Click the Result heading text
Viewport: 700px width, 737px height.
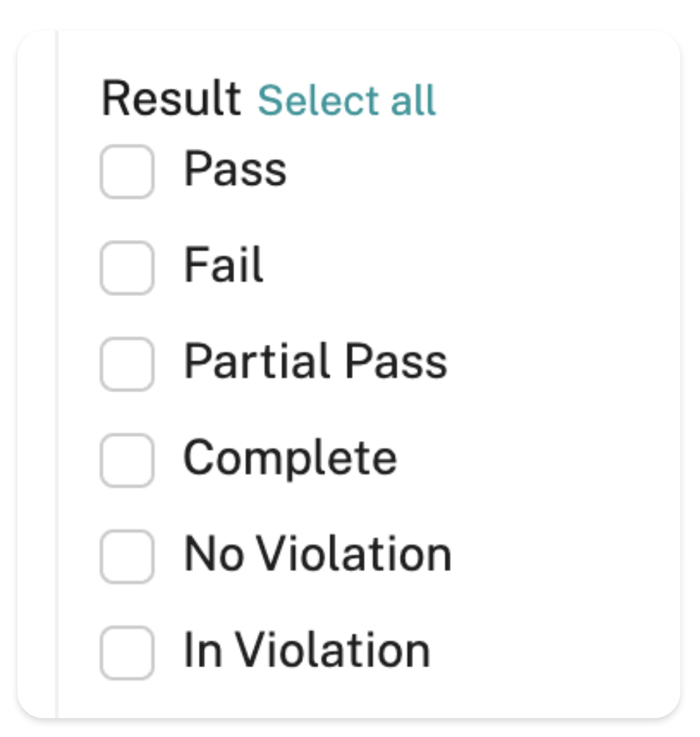pyautogui.click(x=171, y=99)
